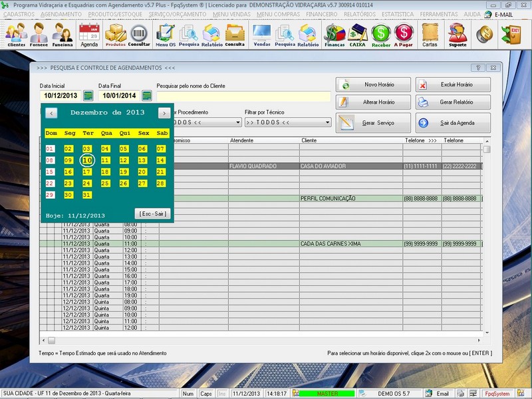The width and height of the screenshot is (532, 399).
Task: Open the Produtos boxes icon
Action: click(x=116, y=34)
